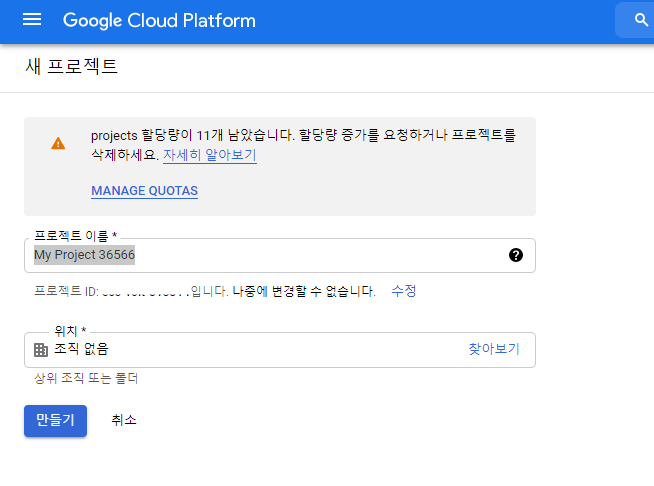
Task: Click the search magnifier icon
Action: pos(641,20)
